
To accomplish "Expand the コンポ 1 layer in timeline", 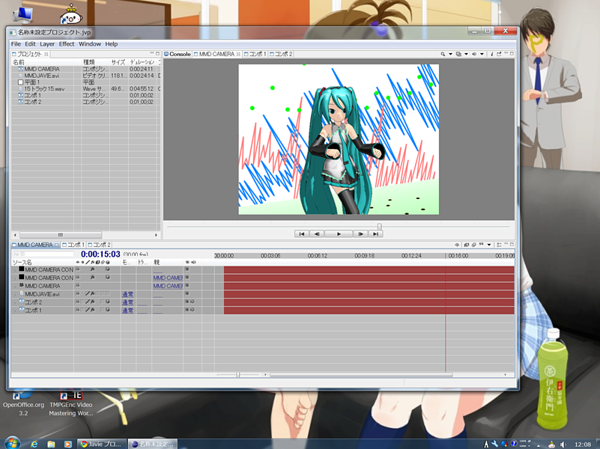I will coord(15,310).
